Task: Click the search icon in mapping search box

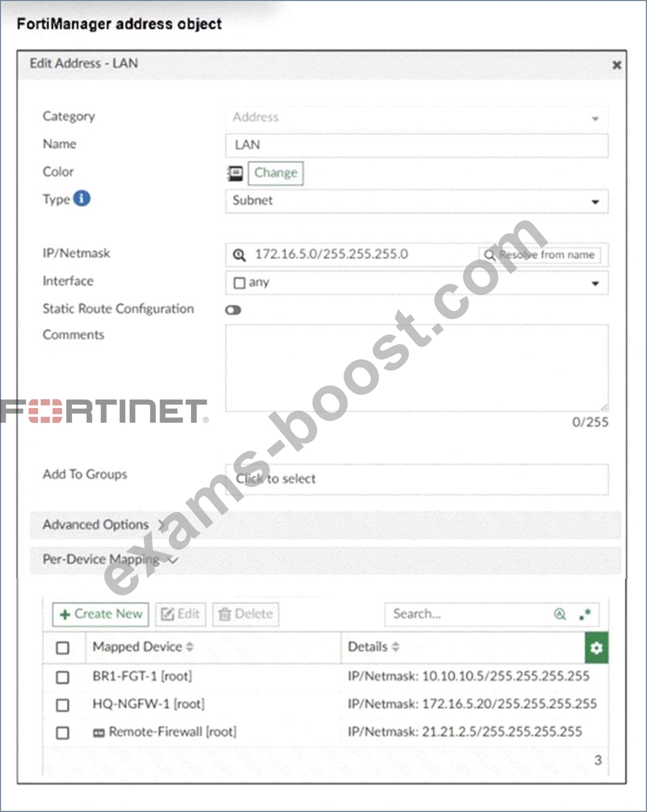Action: click(560, 614)
